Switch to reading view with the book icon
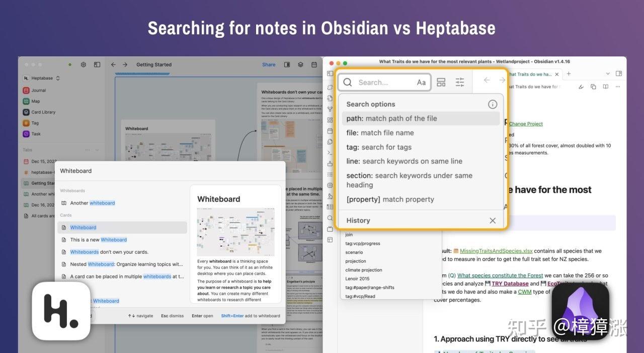 pos(605,87)
